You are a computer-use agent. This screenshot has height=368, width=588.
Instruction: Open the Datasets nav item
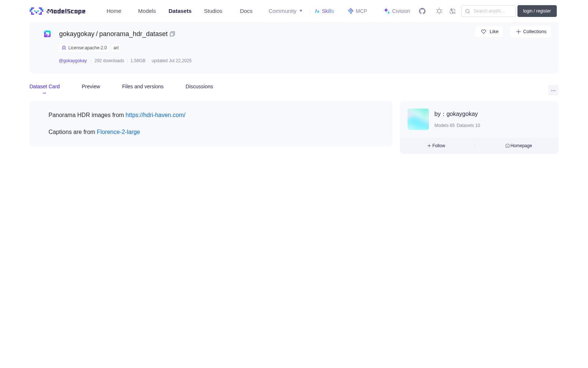pyautogui.click(x=180, y=11)
